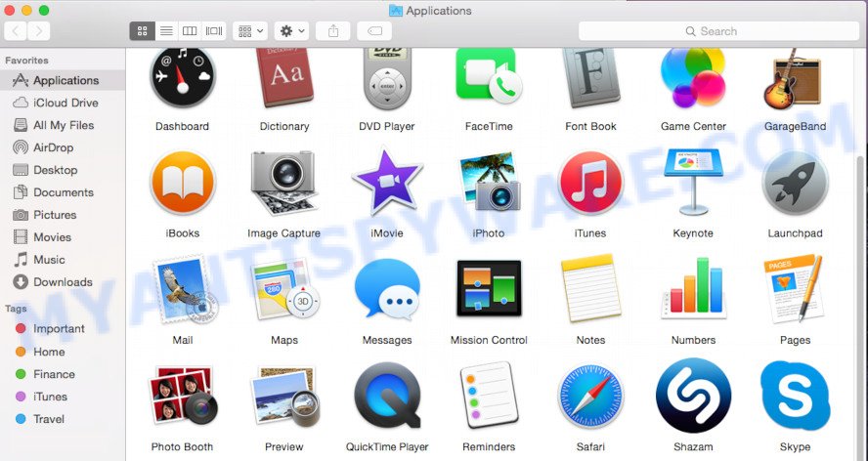Select the Numbers bar chart icon
The width and height of the screenshot is (868, 461).
[694, 288]
